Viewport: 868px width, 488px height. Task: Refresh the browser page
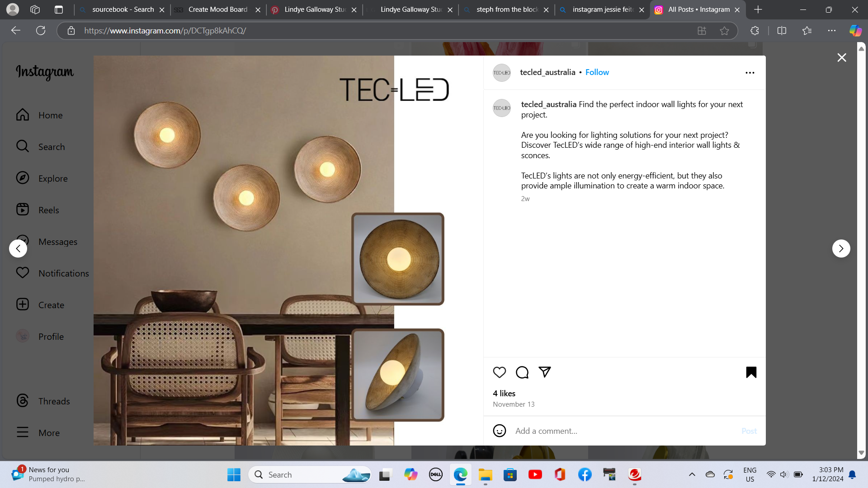point(41,31)
